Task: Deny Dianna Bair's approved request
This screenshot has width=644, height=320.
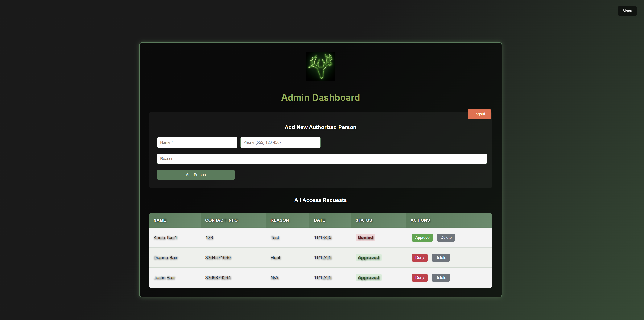Action: (419, 257)
